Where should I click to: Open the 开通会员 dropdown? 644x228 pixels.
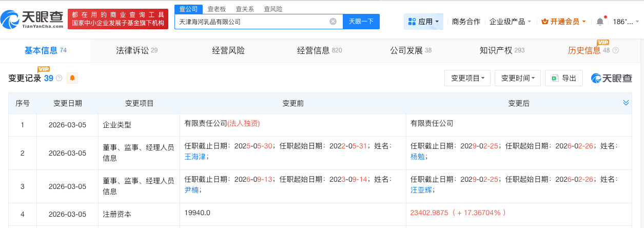pos(563,22)
